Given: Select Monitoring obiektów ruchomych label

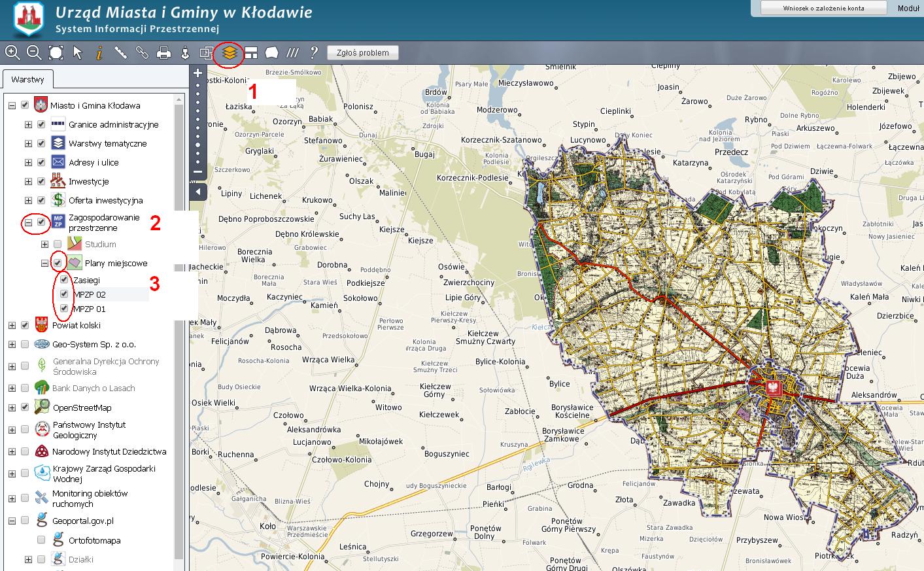Looking at the screenshot, I should [90, 498].
